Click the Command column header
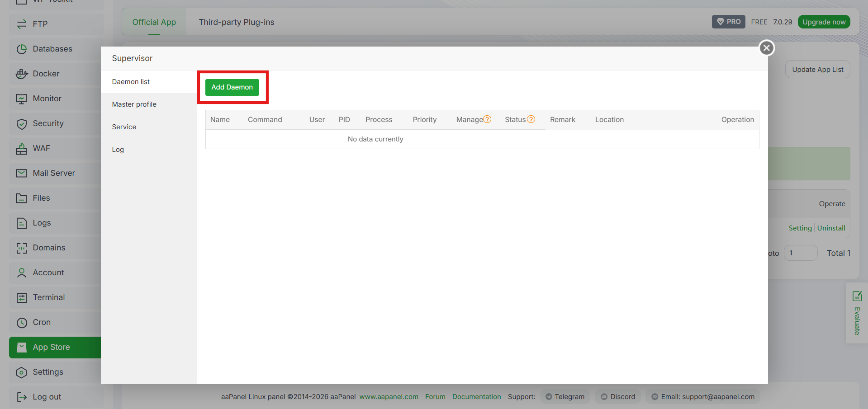868x409 pixels. click(265, 120)
